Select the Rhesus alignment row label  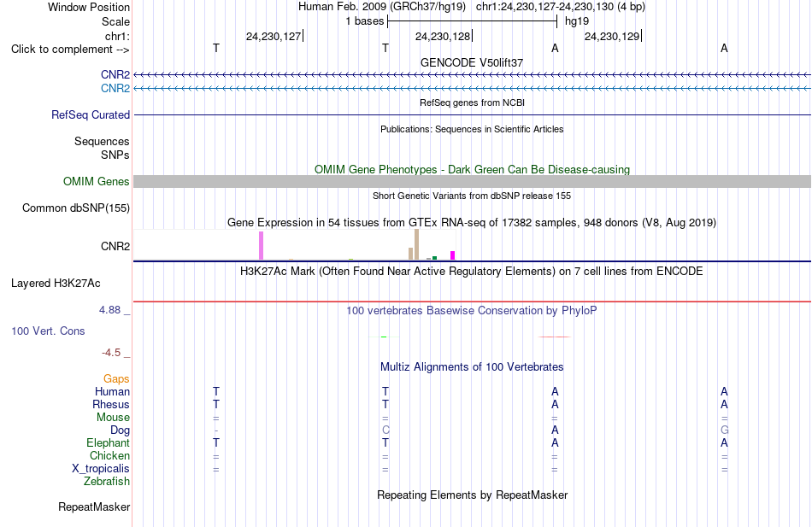pos(111,404)
